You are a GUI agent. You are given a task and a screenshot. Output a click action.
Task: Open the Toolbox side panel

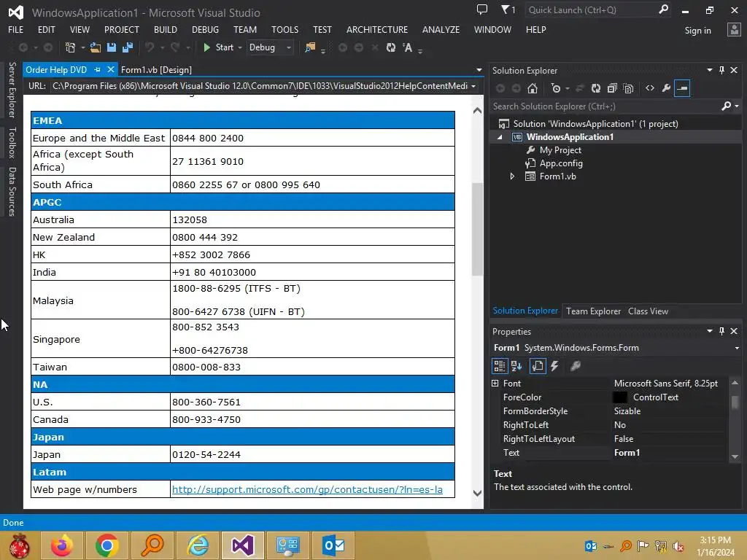(x=12, y=142)
